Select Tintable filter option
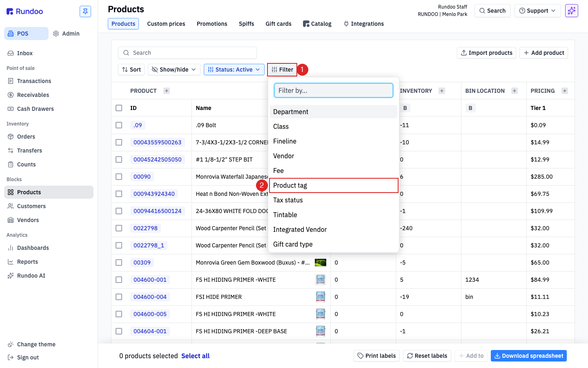This screenshot has width=588, height=368. [x=334, y=215]
